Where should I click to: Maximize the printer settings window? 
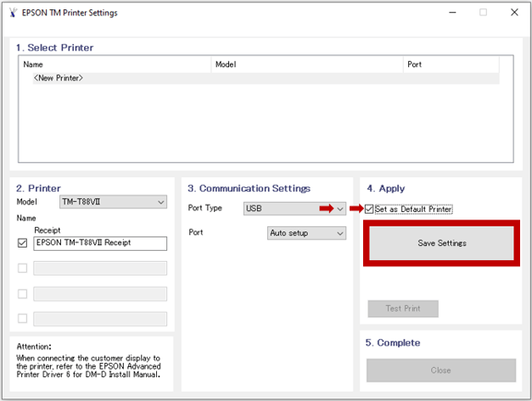[x=483, y=13]
